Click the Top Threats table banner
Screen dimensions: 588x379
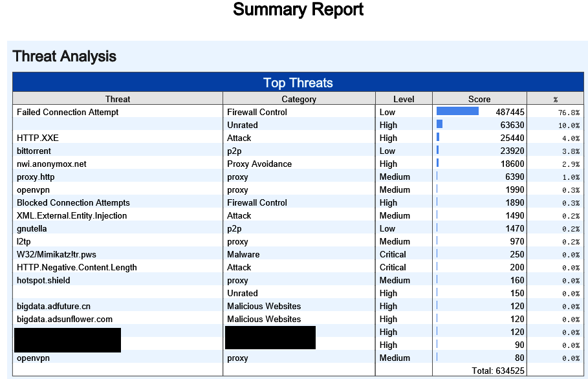point(298,83)
